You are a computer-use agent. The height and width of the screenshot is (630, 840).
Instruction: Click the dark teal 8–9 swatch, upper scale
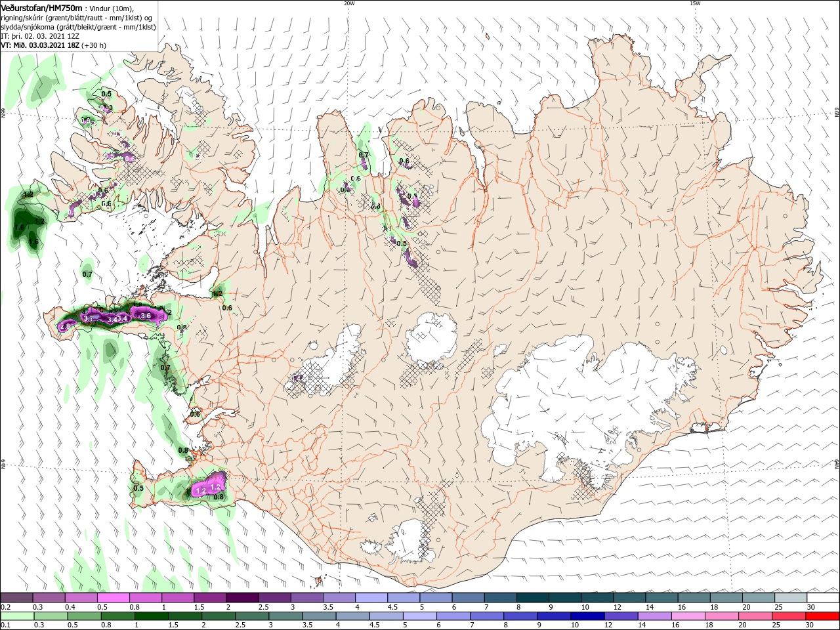click(x=534, y=598)
